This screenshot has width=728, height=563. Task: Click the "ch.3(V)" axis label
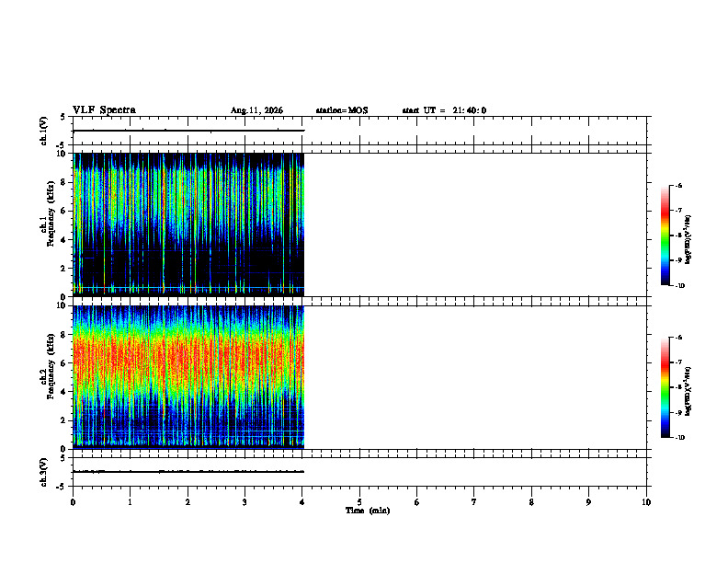[x=44, y=472]
